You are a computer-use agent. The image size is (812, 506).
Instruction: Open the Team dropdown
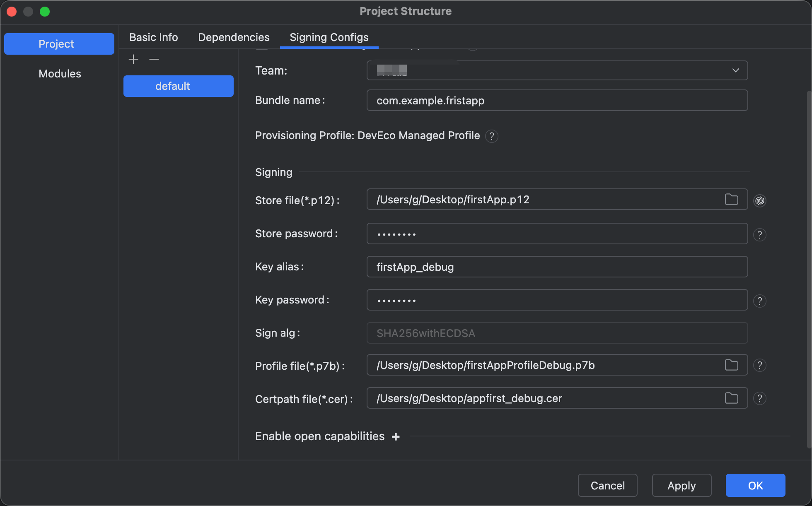coord(557,70)
